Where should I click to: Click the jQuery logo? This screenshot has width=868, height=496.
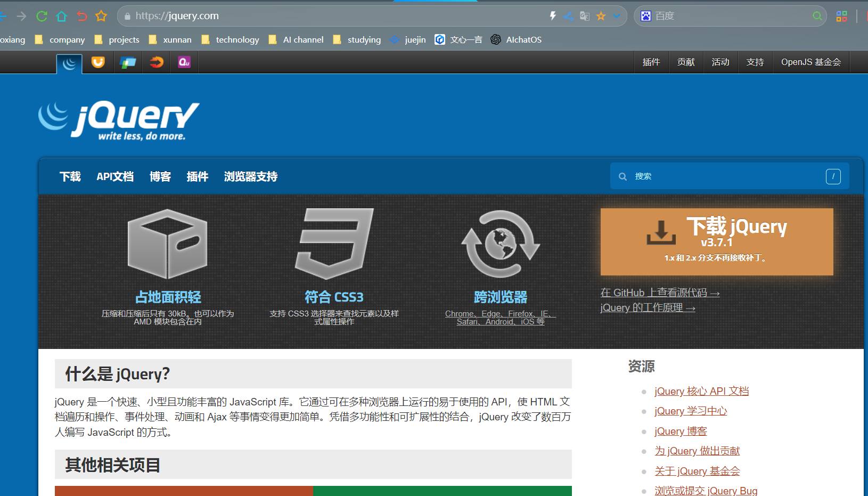[x=119, y=120]
